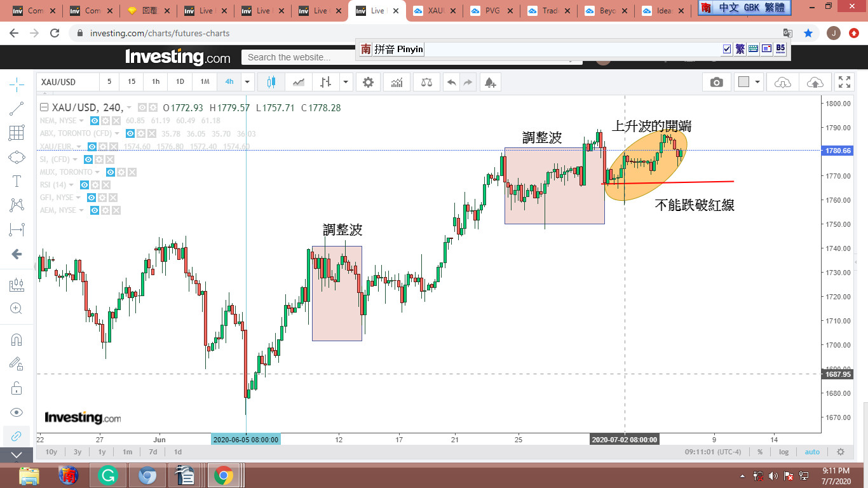
Task: Click the back arrow in left toolbar
Action: click(17, 254)
